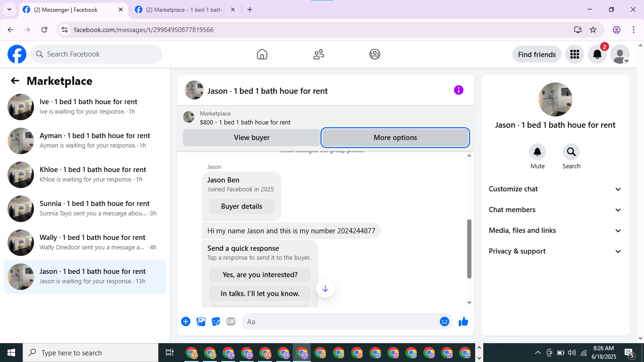This screenshot has height=362, width=644.
Task: Click the More options button
Action: (x=395, y=138)
